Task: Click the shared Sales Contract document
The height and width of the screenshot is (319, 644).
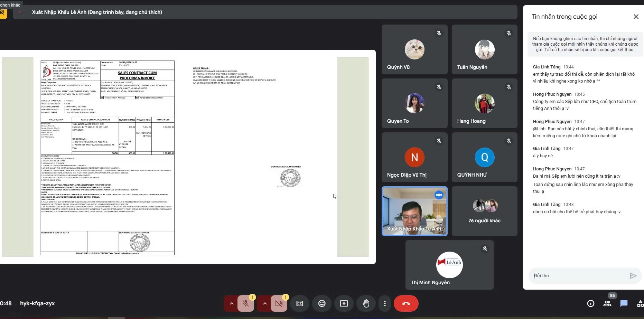Action: click(108, 158)
